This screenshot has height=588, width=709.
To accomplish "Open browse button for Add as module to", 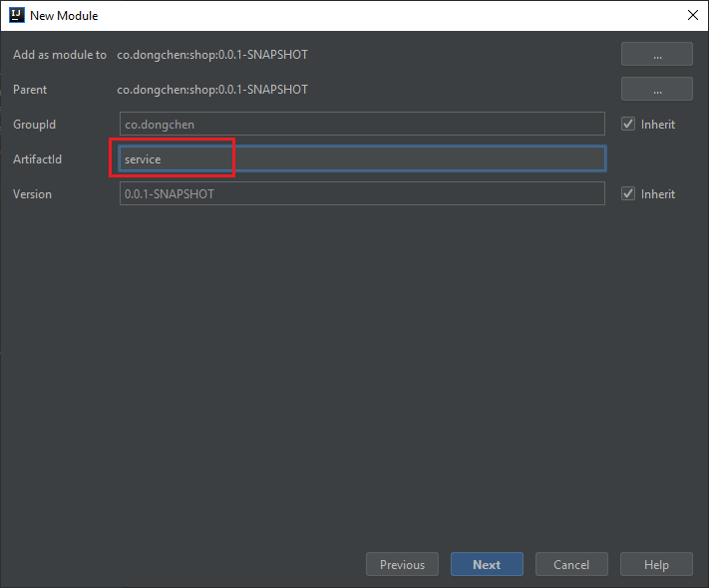I will (x=656, y=55).
